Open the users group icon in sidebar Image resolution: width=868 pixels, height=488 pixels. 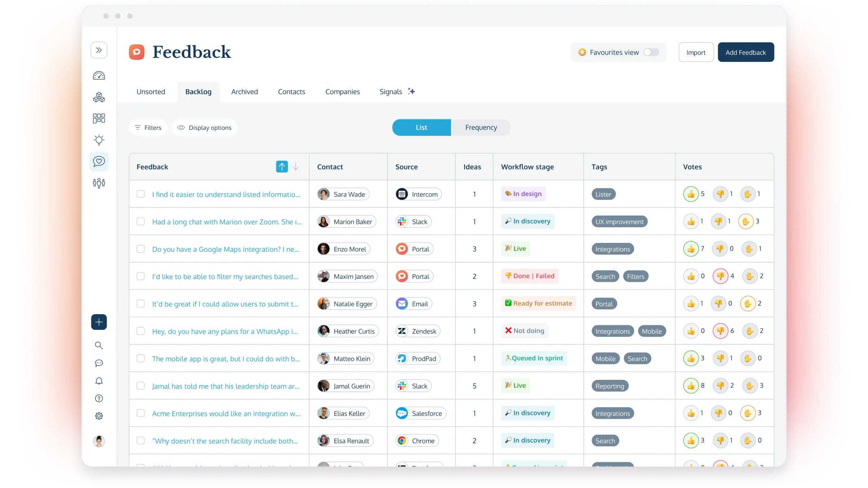(x=99, y=183)
